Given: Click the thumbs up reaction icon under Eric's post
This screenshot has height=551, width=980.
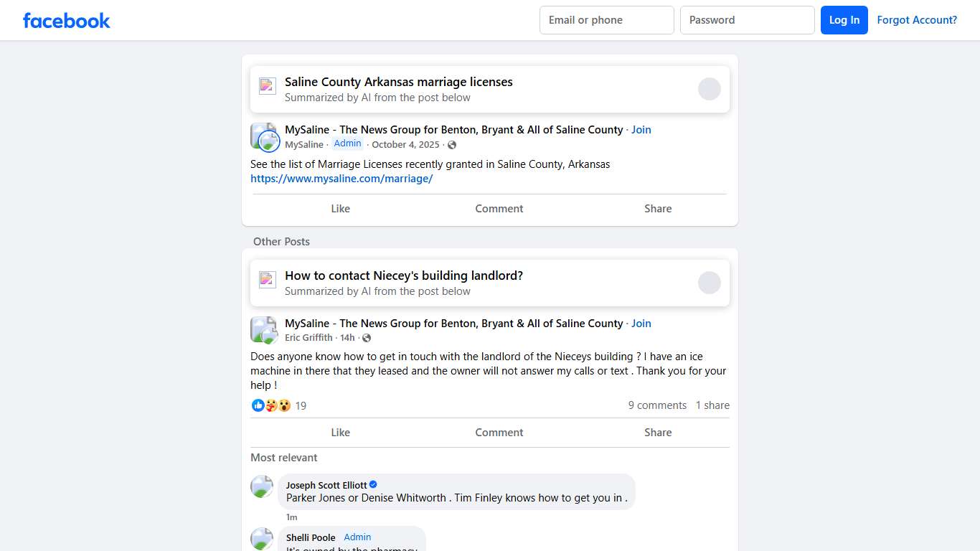Looking at the screenshot, I should (x=258, y=405).
